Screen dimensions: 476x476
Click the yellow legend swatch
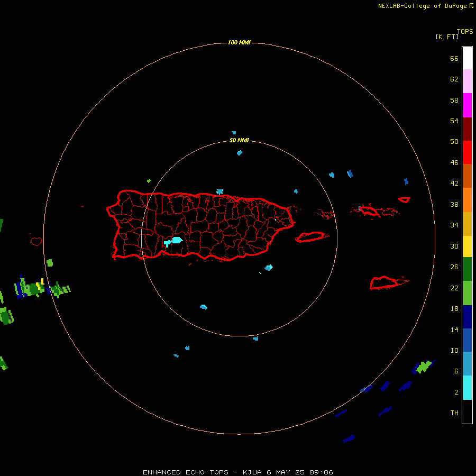tap(467, 246)
